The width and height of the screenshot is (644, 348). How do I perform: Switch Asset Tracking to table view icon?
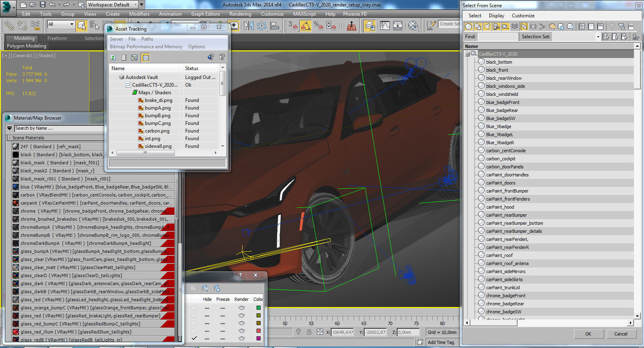point(146,58)
